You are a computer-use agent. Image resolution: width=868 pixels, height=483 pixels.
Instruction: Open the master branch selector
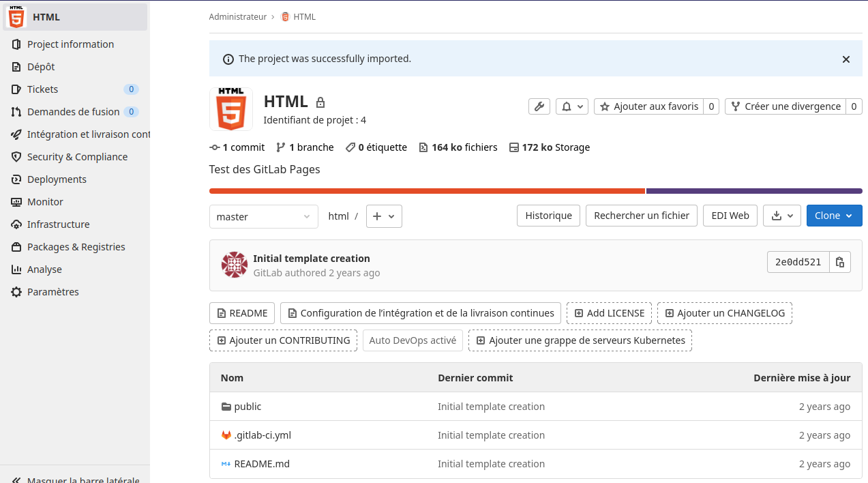click(263, 216)
